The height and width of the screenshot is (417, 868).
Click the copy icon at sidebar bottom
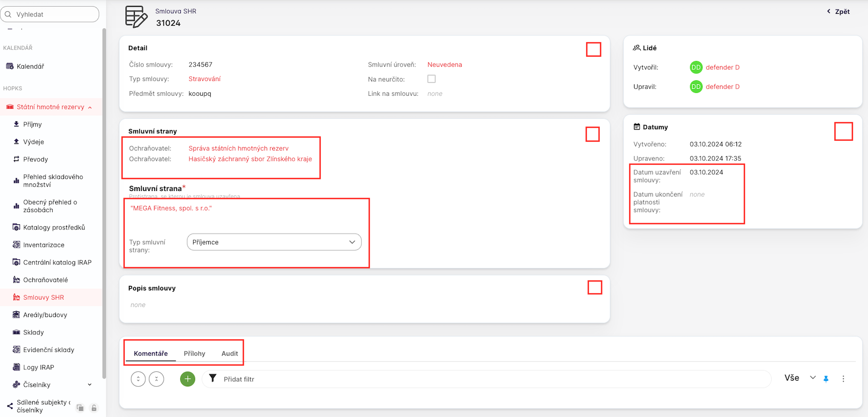80,408
